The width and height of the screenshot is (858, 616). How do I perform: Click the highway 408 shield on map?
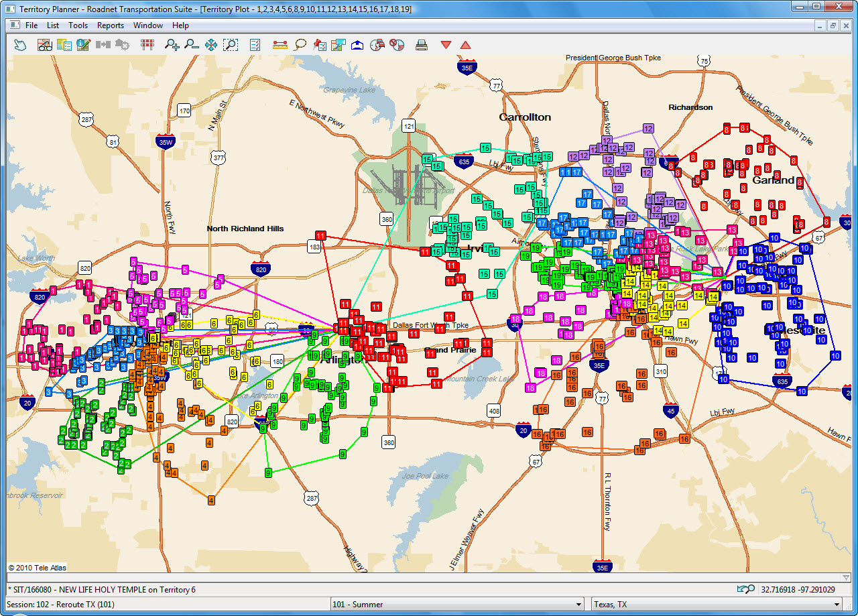point(494,411)
